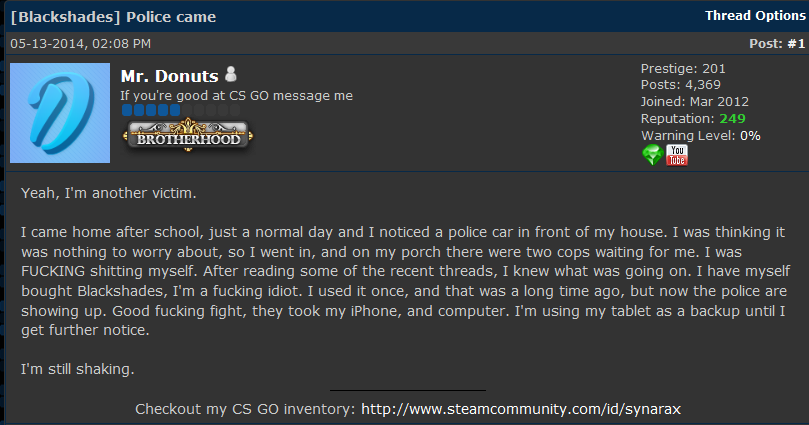Image resolution: width=809 pixels, height=425 pixels.
Task: Open the Mr. Donuts profile link
Action: click(x=168, y=76)
